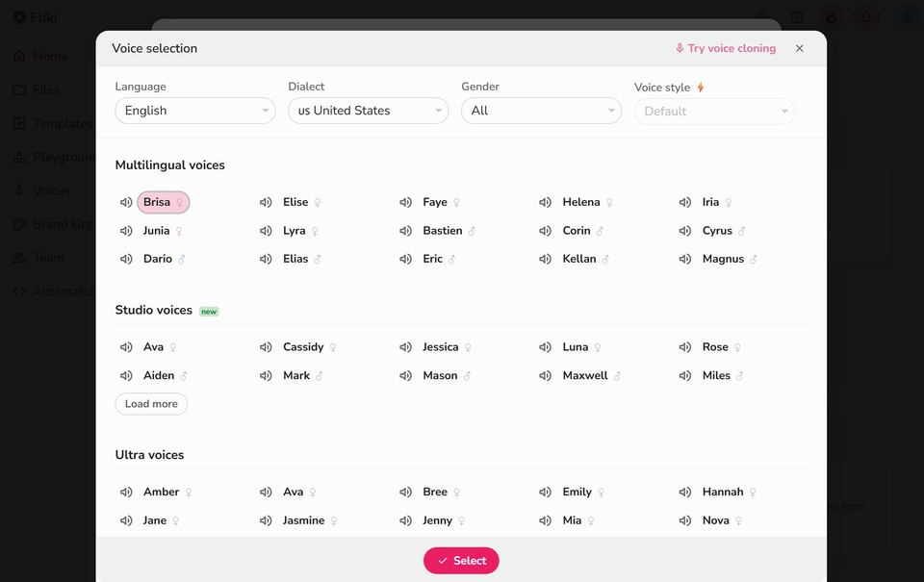Play the preview for Bastien voice
The image size is (924, 582).
coord(405,231)
